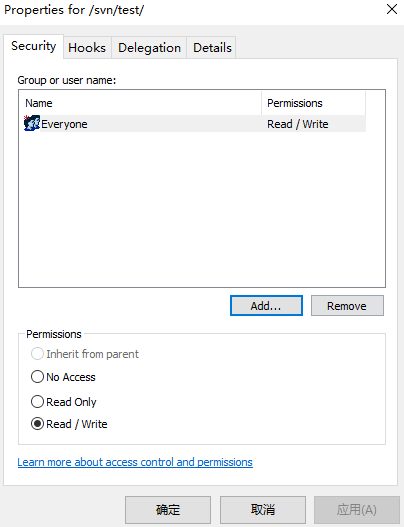Select the Security tab
Viewport: 404px width, 527px height.
(33, 46)
